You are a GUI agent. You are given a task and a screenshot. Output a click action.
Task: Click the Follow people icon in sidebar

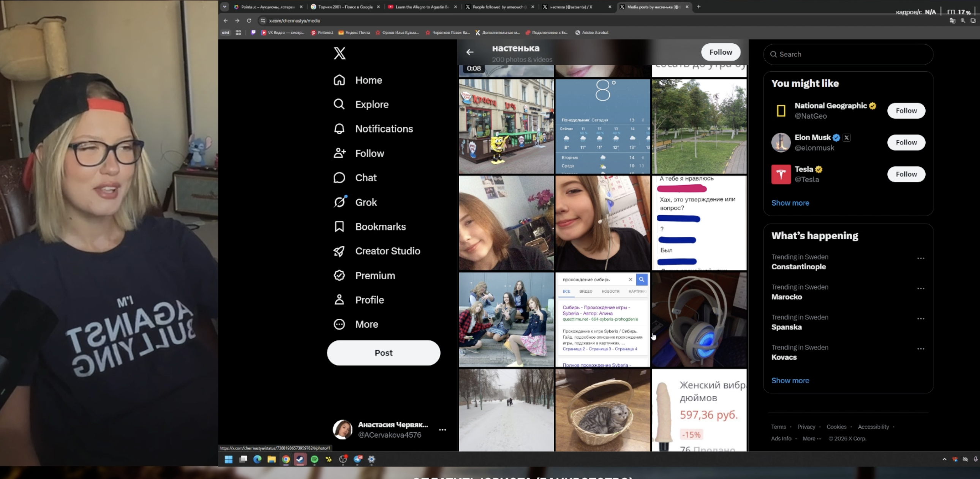click(339, 153)
